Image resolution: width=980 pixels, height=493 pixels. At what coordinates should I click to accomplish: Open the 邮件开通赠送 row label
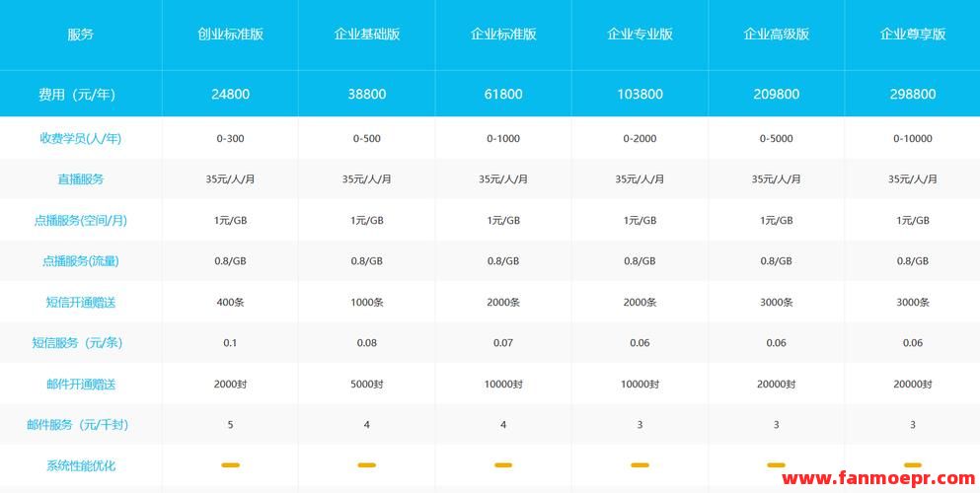(x=81, y=384)
